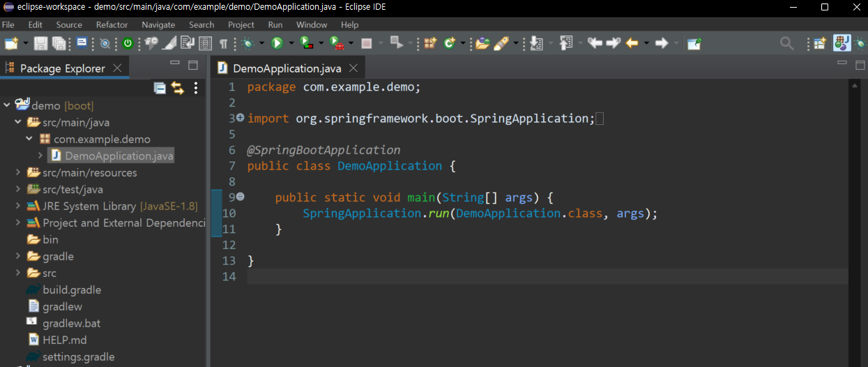Click the @SpringBootApplication annotation text
This screenshot has width=868, height=367.
point(323,150)
